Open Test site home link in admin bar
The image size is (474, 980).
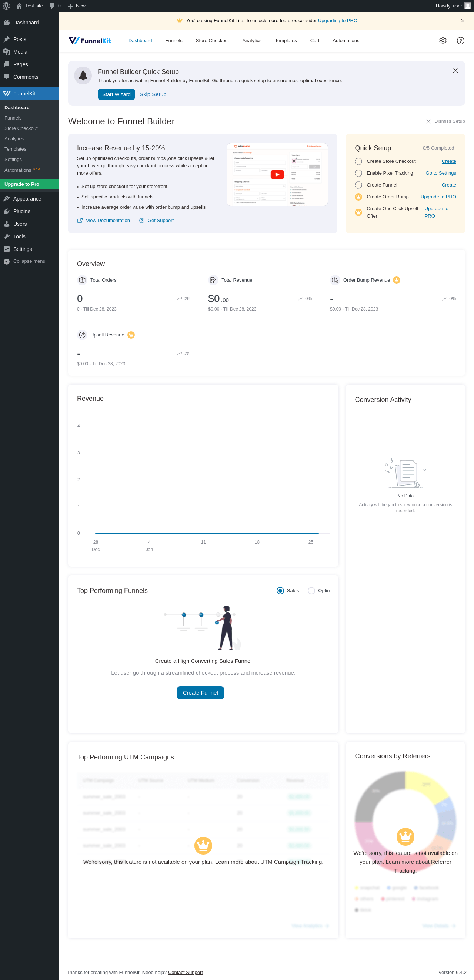point(29,6)
